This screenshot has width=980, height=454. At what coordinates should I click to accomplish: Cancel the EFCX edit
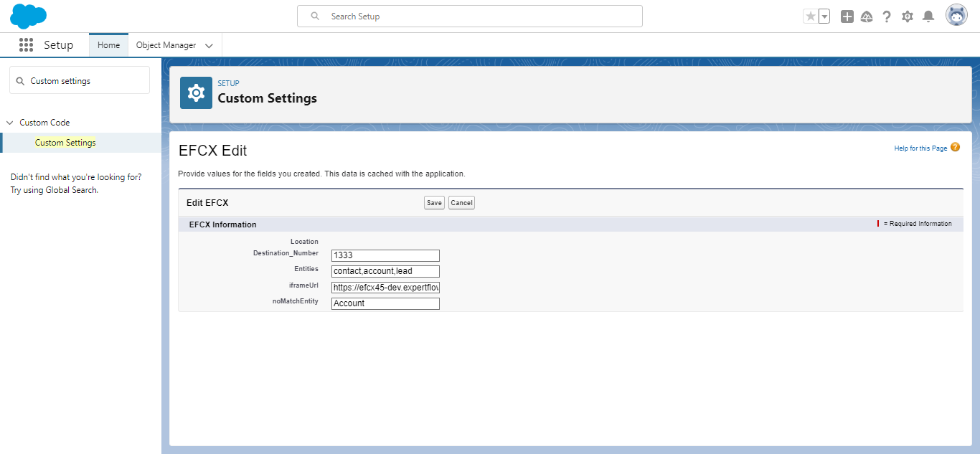click(x=461, y=203)
